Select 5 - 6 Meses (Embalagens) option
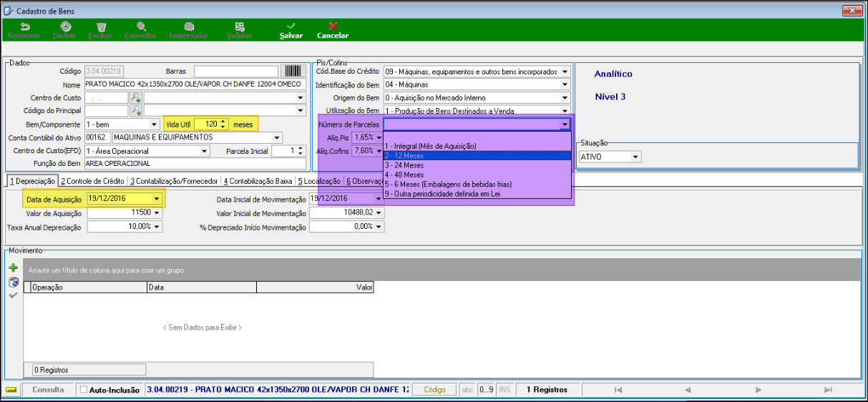Screen dimensions: 868x402 point(477,184)
